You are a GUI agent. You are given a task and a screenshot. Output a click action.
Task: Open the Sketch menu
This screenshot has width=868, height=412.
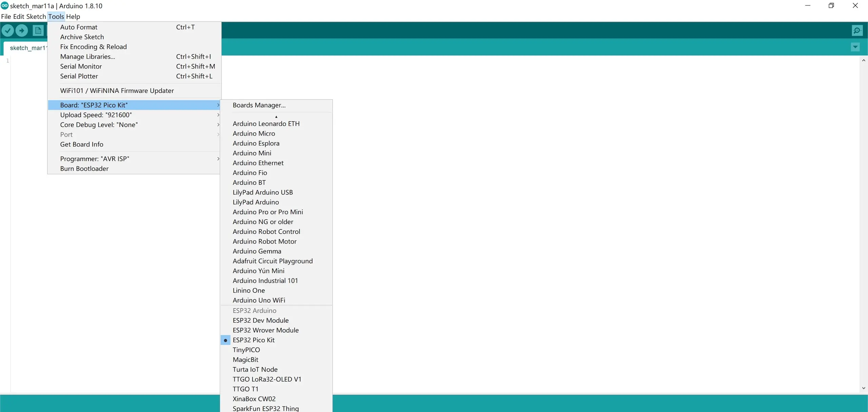coord(36,17)
